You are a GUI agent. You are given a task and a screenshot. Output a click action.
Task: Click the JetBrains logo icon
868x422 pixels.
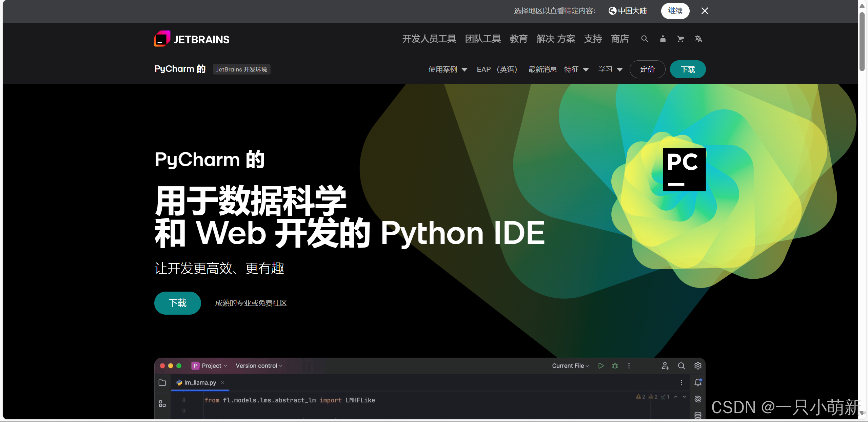(162, 39)
